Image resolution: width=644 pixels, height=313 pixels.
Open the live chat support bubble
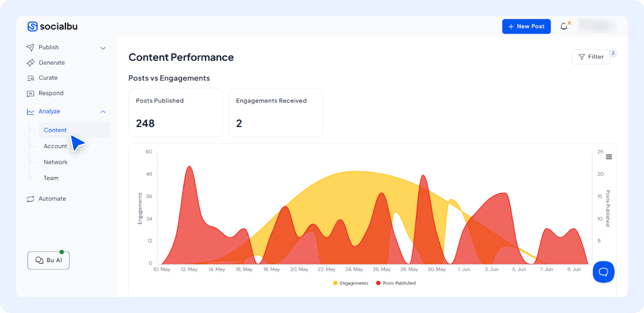click(603, 272)
